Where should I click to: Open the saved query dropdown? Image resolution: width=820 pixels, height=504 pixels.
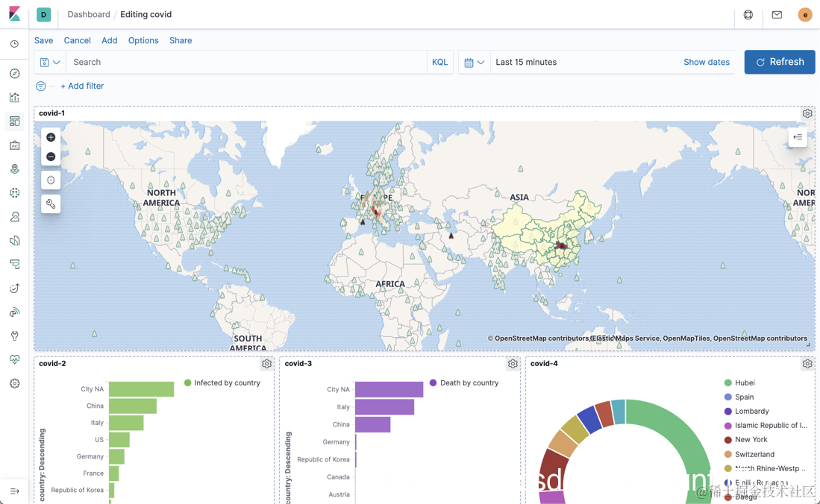click(x=50, y=62)
